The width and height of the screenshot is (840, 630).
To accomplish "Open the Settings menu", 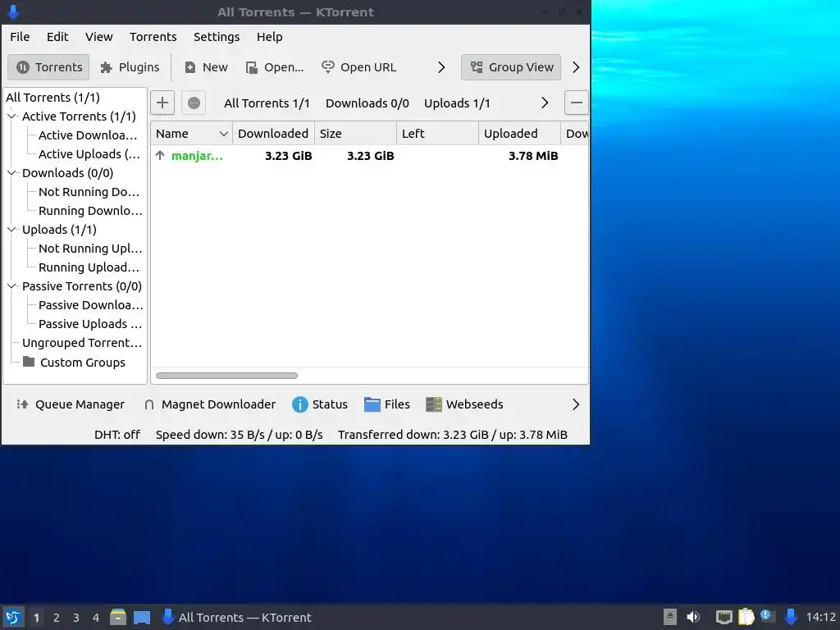I will tap(217, 36).
